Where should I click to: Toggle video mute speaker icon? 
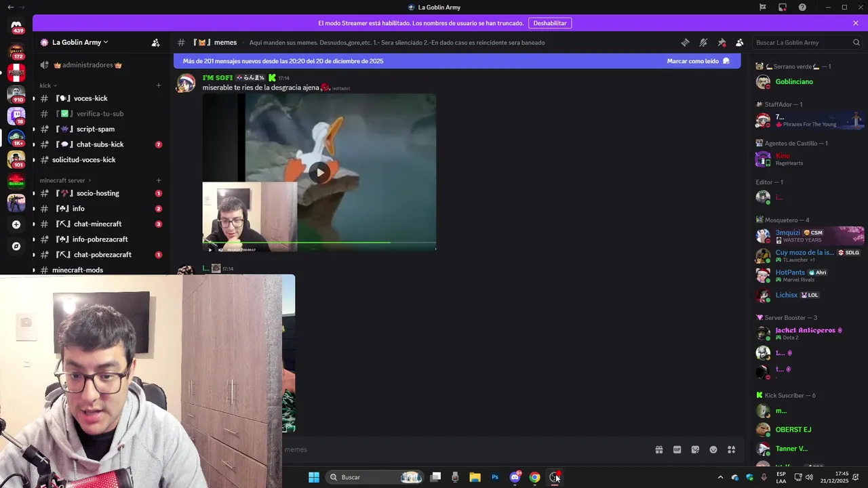(219, 249)
